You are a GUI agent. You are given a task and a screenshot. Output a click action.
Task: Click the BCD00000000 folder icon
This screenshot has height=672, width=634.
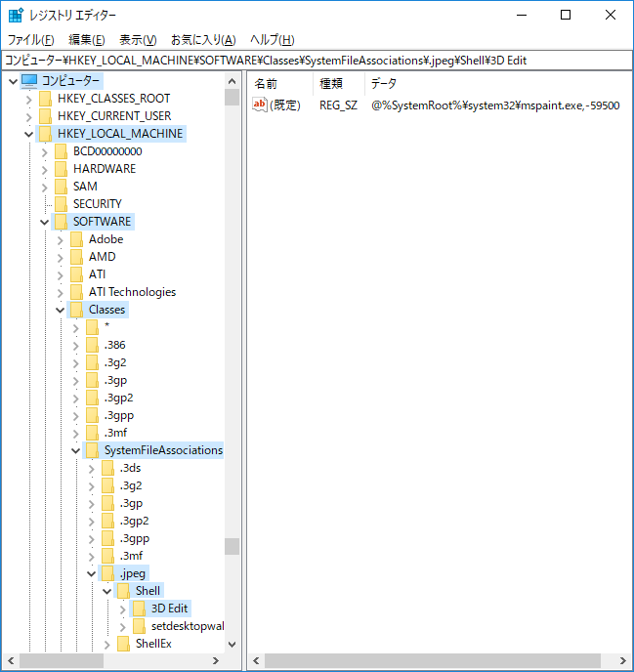click(x=61, y=151)
